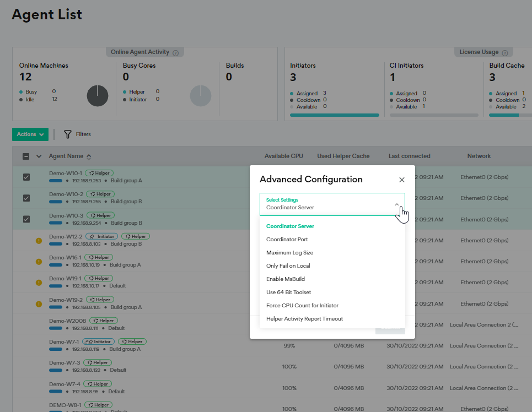Click the Initiator badge on Demo-W12-2
Screen dimensions: 532x412
click(x=101, y=236)
